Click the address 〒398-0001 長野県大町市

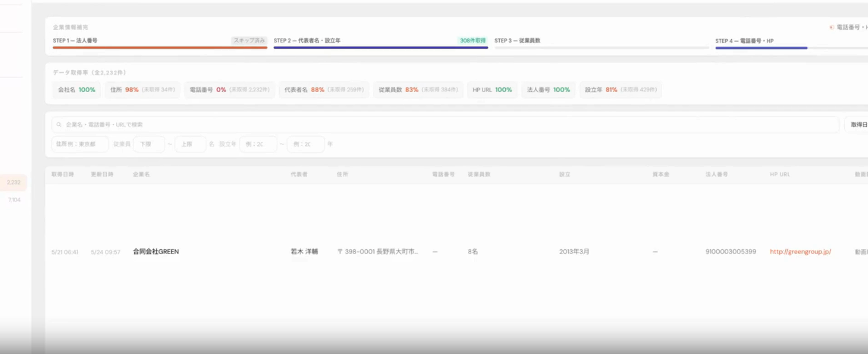coord(377,252)
